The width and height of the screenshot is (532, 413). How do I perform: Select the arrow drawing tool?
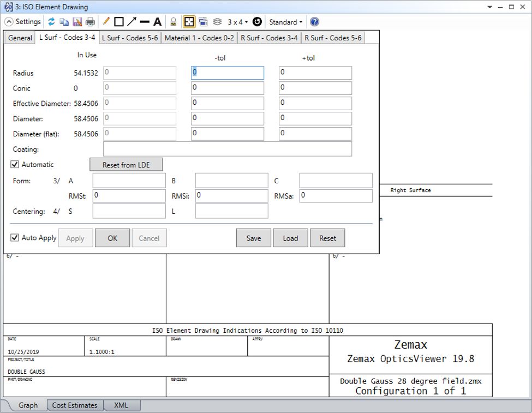tap(131, 22)
